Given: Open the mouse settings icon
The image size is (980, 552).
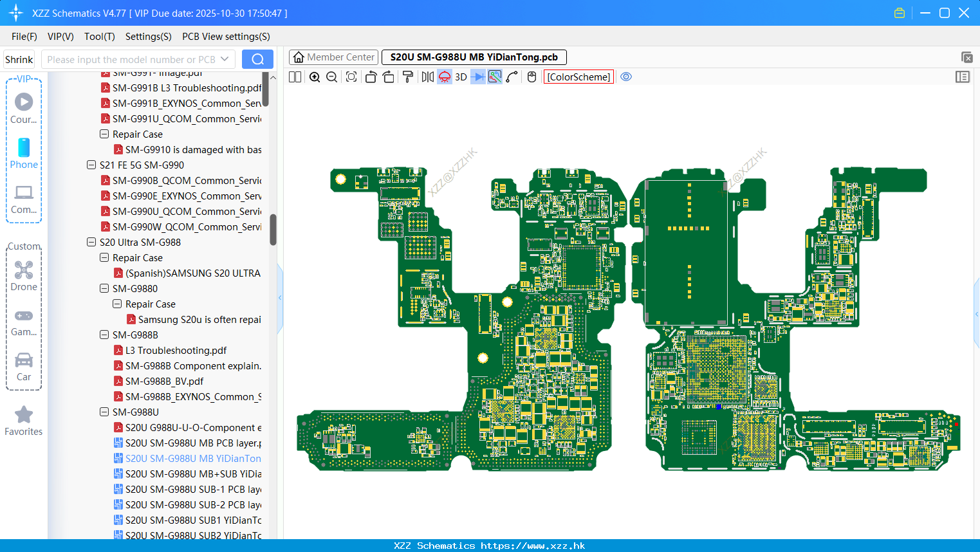Looking at the screenshot, I should click(x=532, y=77).
